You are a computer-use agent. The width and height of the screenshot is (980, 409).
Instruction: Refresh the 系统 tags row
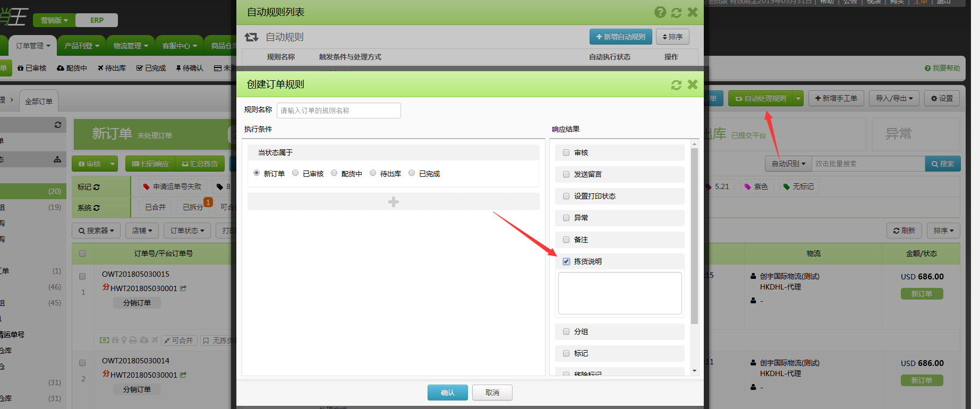(96, 208)
